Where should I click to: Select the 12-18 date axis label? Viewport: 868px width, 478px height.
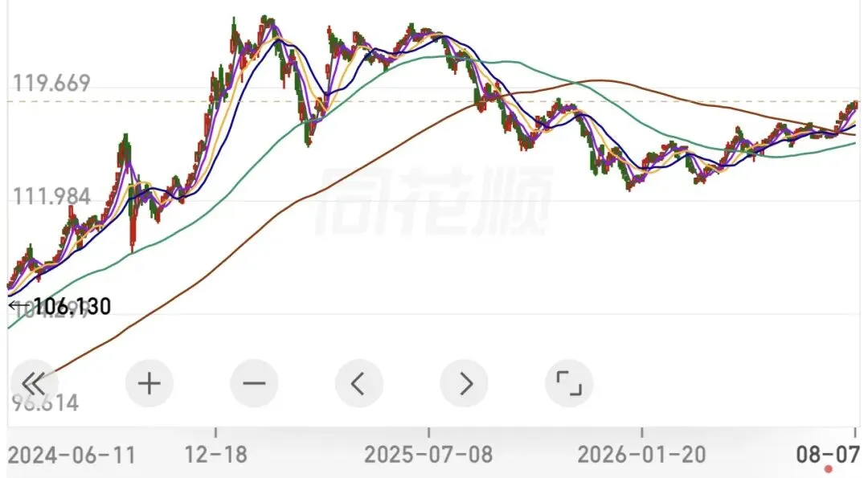pos(216,455)
